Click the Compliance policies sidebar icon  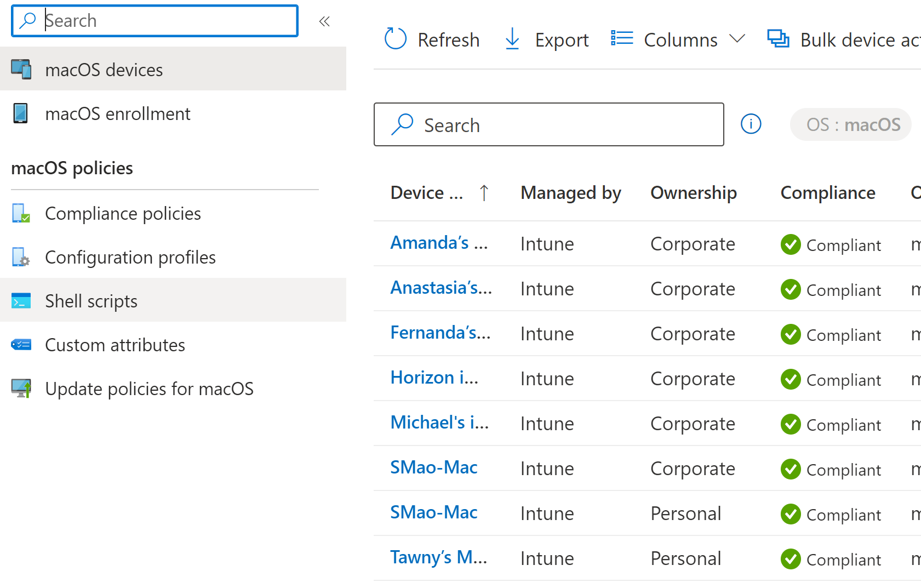point(21,213)
